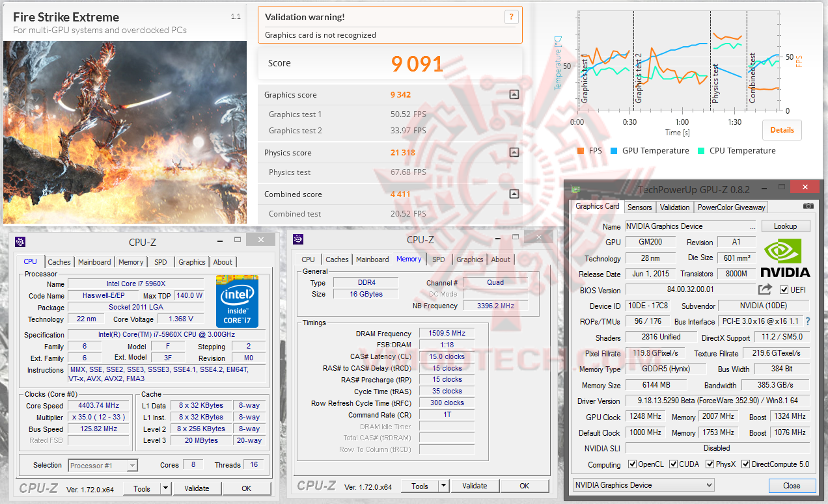This screenshot has width=828, height=504.
Task: Click the FPS orange legend swatch
Action: pos(581,151)
